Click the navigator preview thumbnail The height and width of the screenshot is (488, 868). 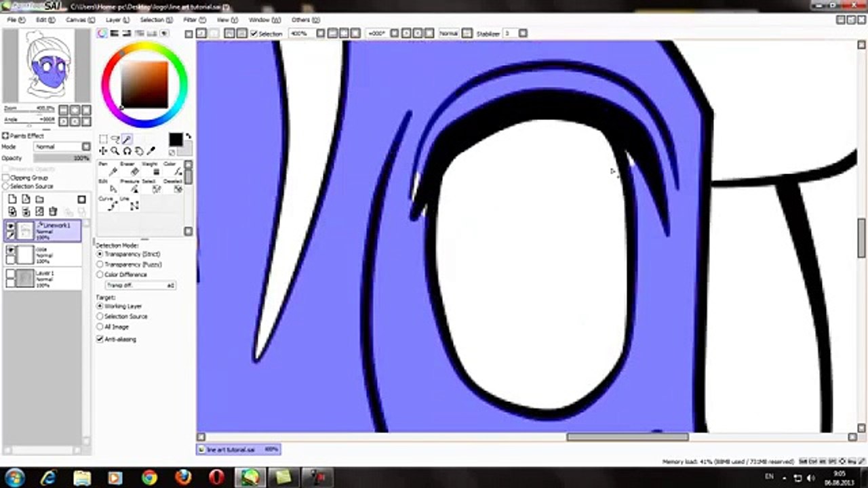(46, 64)
